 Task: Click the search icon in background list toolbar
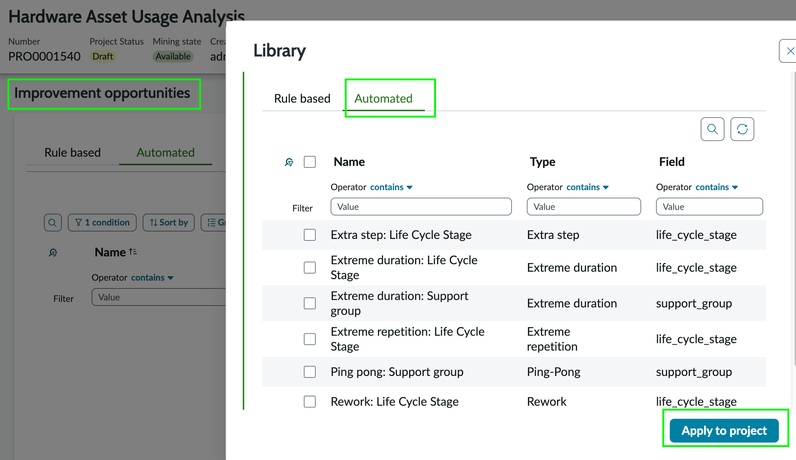(x=53, y=222)
